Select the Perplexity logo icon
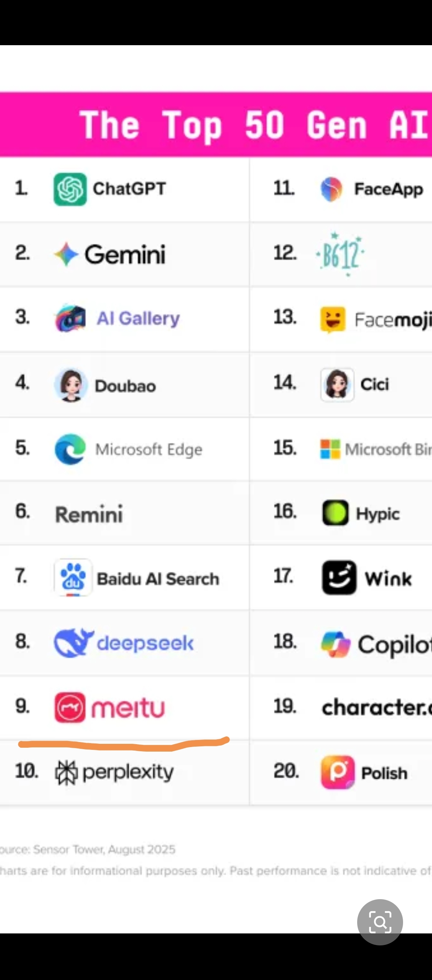 pyautogui.click(x=67, y=773)
